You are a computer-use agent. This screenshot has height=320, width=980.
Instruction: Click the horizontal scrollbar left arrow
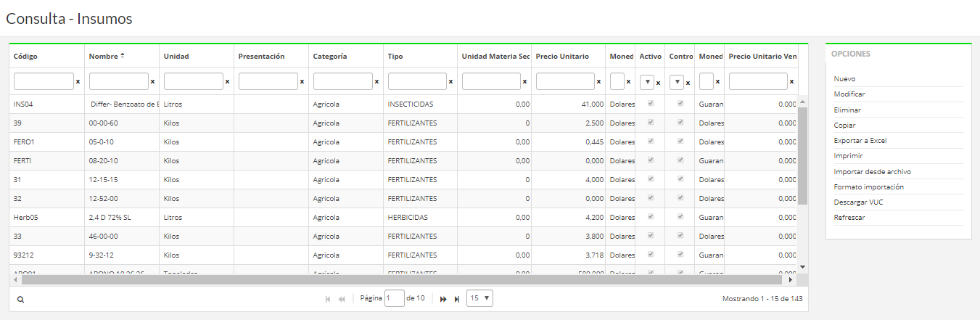(x=14, y=279)
